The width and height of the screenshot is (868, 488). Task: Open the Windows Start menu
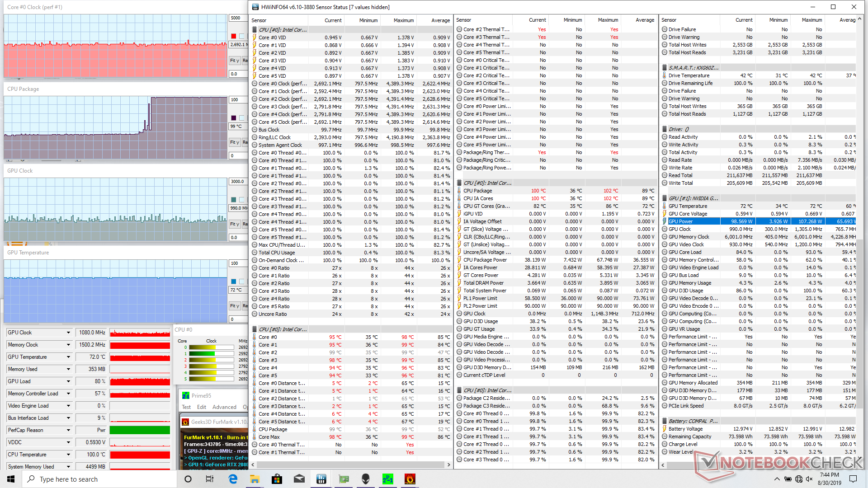point(11,479)
